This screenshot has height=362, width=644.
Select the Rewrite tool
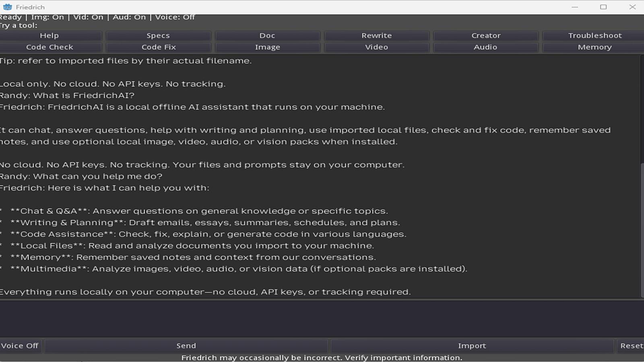377,35
